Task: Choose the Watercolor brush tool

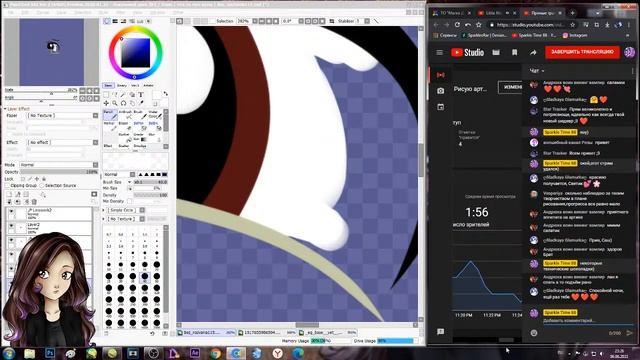Action: pos(154,115)
